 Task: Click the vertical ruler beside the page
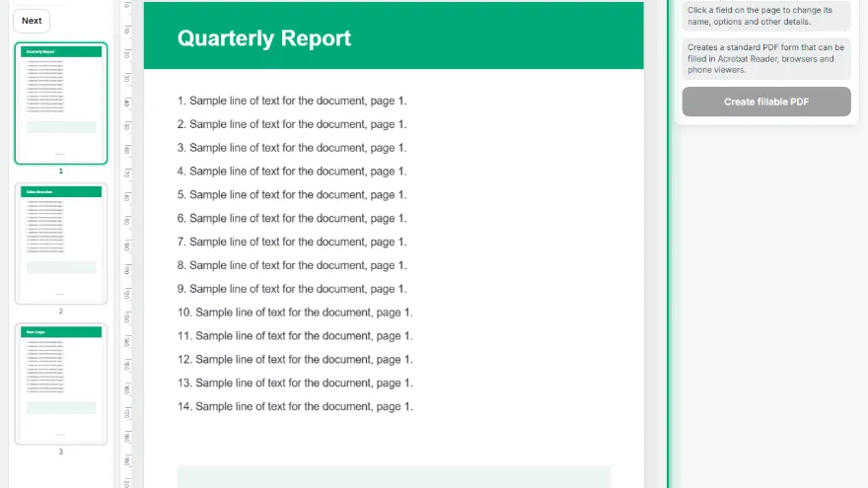coord(127,244)
